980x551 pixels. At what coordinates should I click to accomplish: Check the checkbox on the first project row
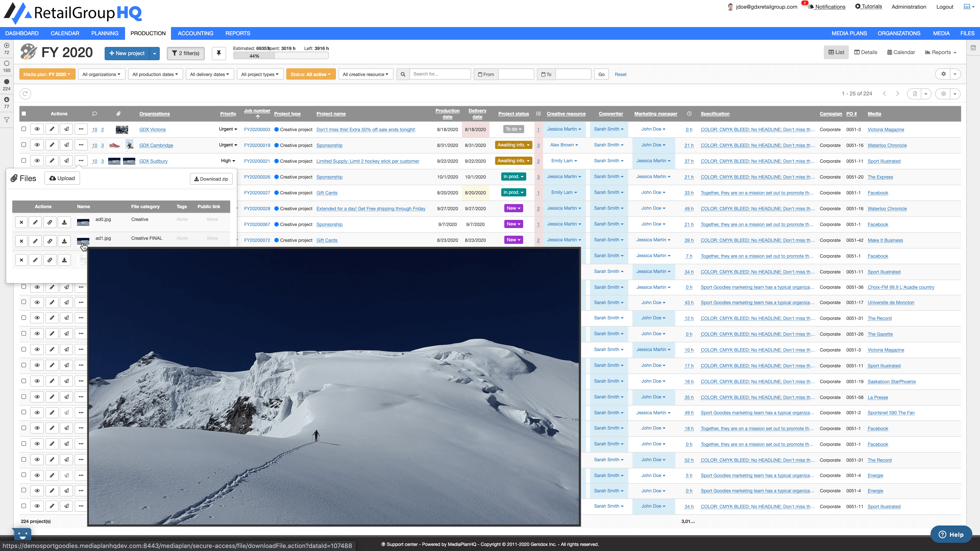pos(23,129)
